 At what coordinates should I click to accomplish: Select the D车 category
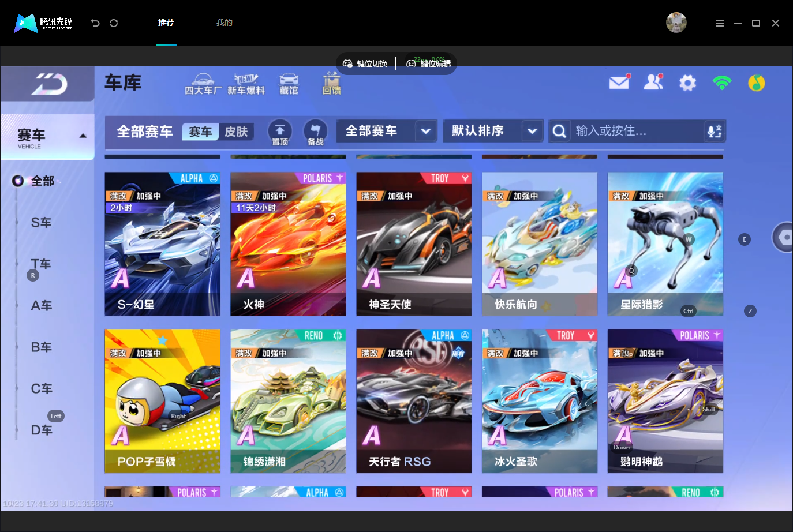(x=42, y=430)
